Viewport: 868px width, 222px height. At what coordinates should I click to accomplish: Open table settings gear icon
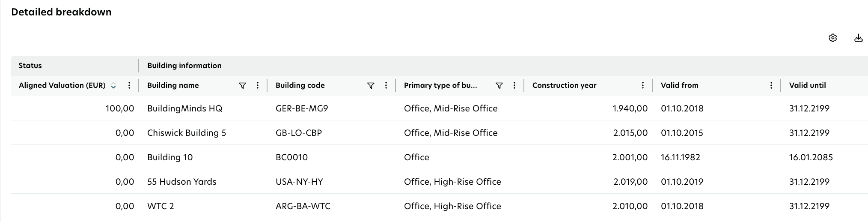coord(832,38)
